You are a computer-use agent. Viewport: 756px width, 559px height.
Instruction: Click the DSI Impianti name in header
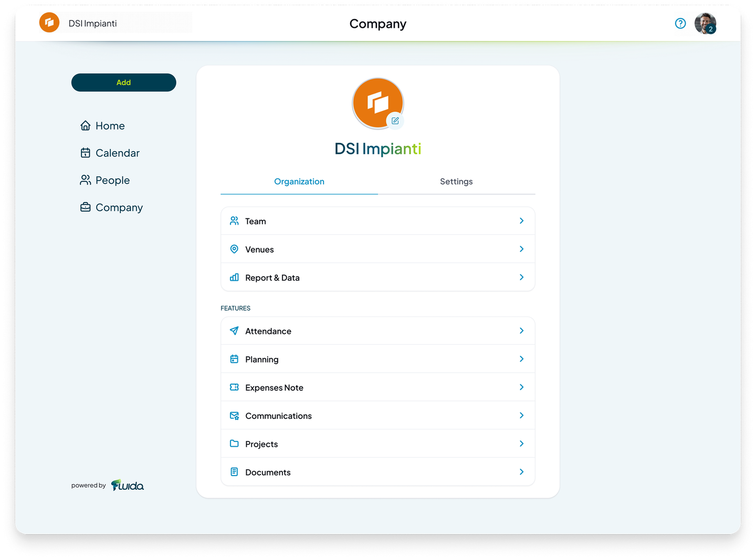pyautogui.click(x=93, y=24)
